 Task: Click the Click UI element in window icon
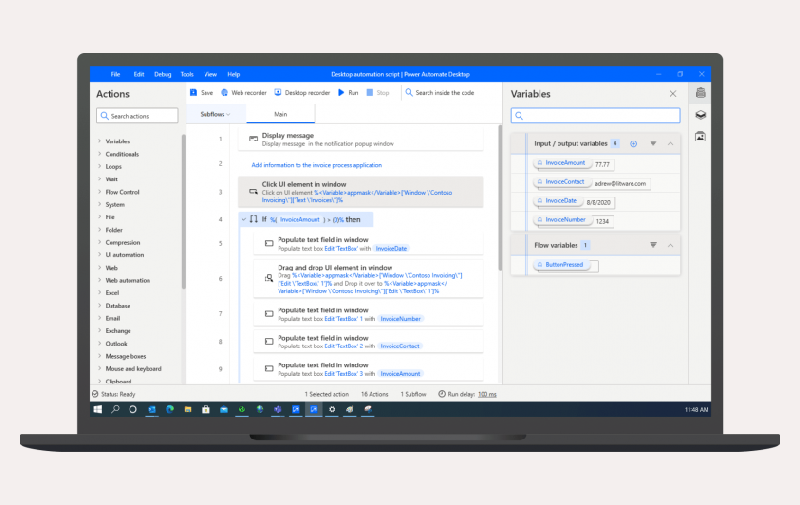253,191
